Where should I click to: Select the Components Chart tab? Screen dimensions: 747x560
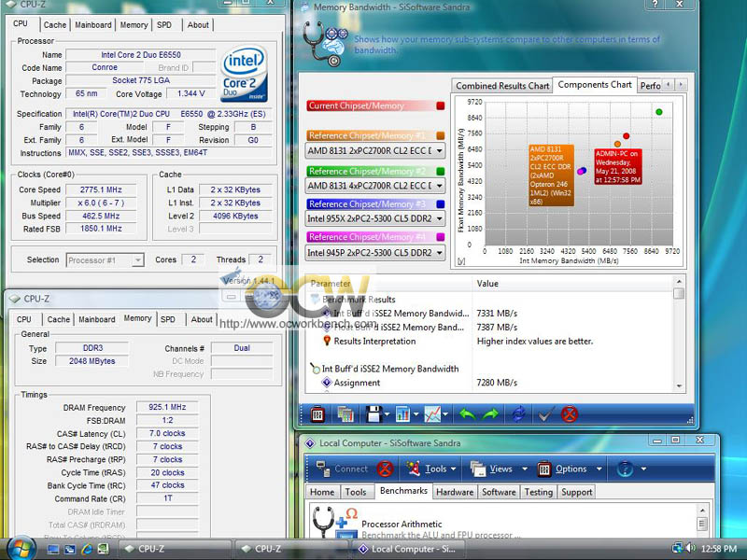(x=595, y=85)
